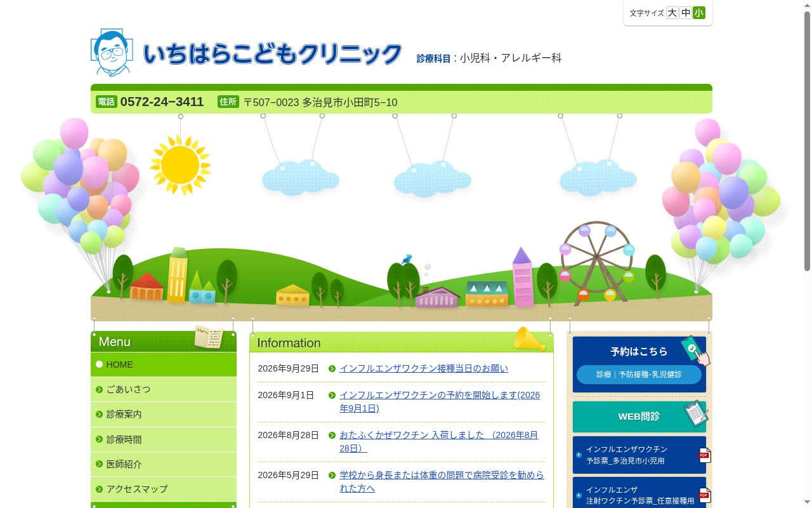Open the アクセスマップ menu item

164,489
